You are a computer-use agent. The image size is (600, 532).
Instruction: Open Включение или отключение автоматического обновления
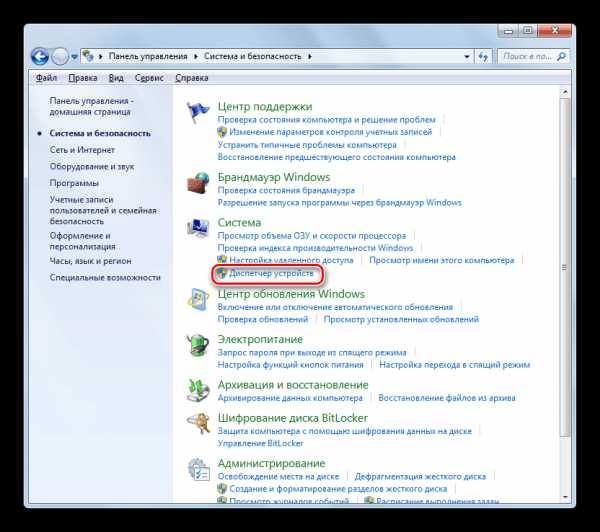[335, 307]
